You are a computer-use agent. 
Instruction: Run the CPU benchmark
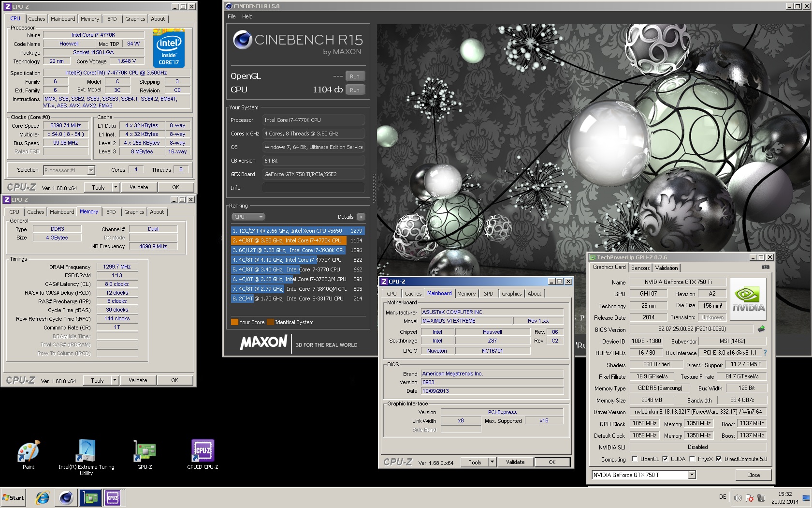click(355, 90)
